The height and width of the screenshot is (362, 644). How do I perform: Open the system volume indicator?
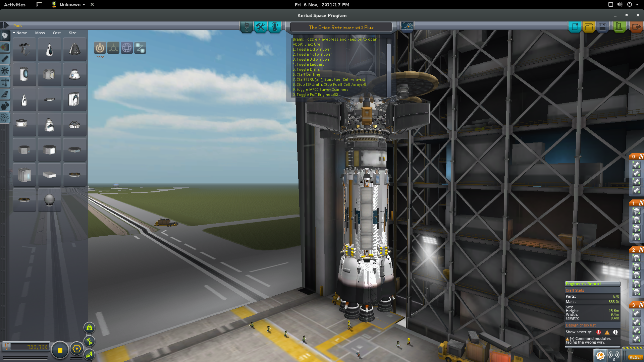click(x=620, y=5)
